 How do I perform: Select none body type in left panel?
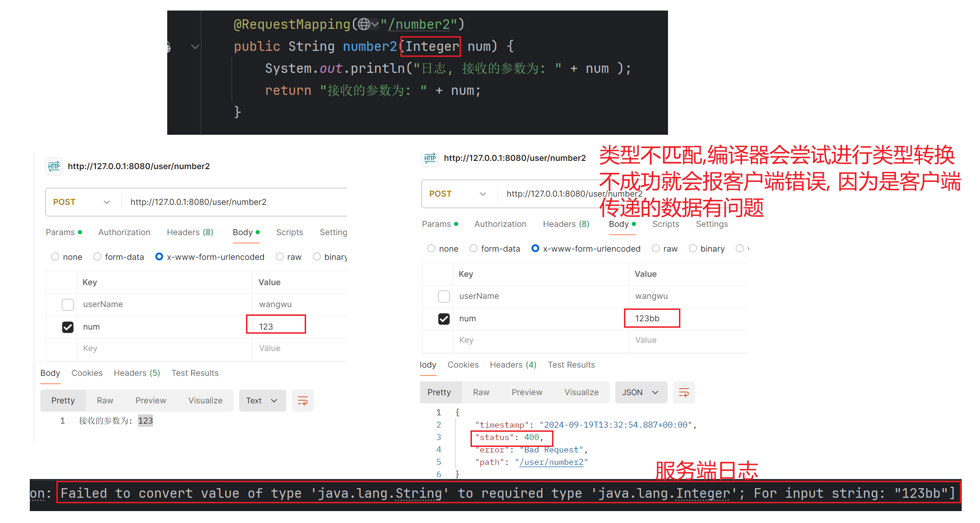coord(55,257)
